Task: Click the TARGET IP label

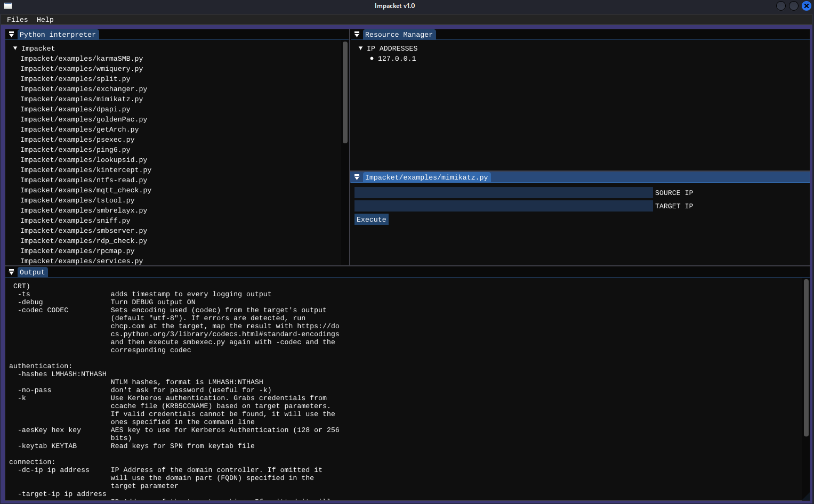Action: coord(674,206)
